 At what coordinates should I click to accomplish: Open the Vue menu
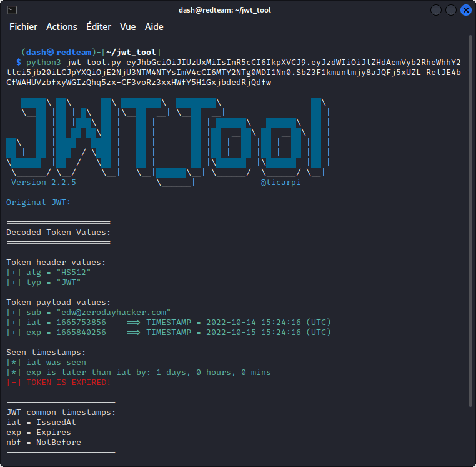tap(128, 27)
